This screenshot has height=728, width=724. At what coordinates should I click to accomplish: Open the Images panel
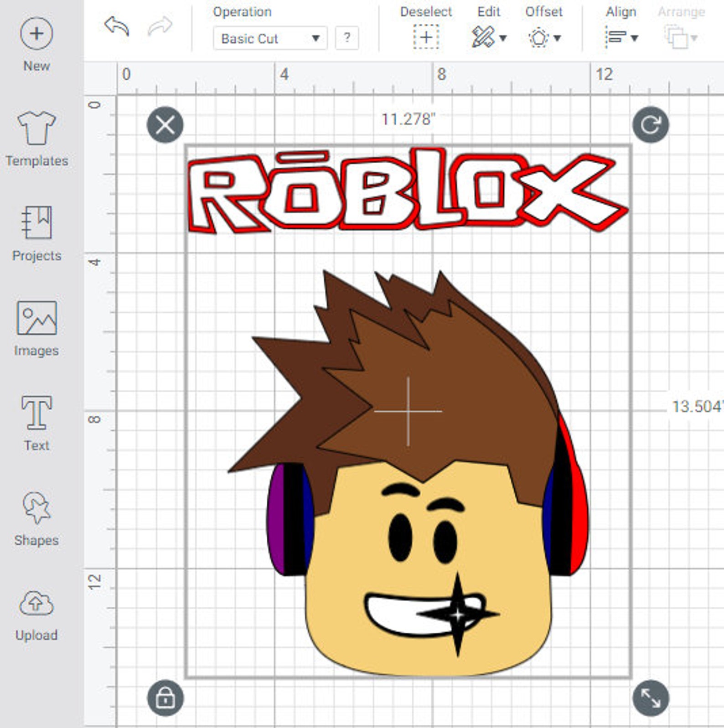[x=36, y=318]
